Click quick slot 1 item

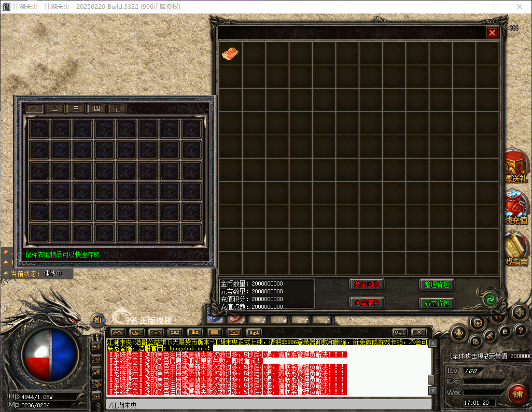(216, 319)
